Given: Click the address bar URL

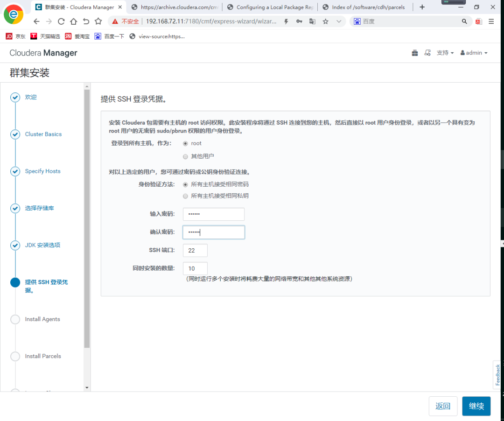Looking at the screenshot, I should [211, 21].
